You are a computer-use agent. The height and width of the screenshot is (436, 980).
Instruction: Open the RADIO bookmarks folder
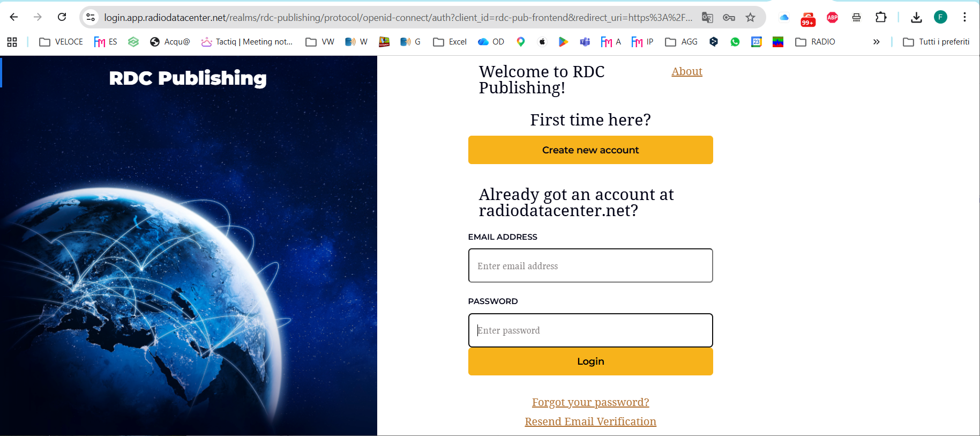pyautogui.click(x=815, y=42)
